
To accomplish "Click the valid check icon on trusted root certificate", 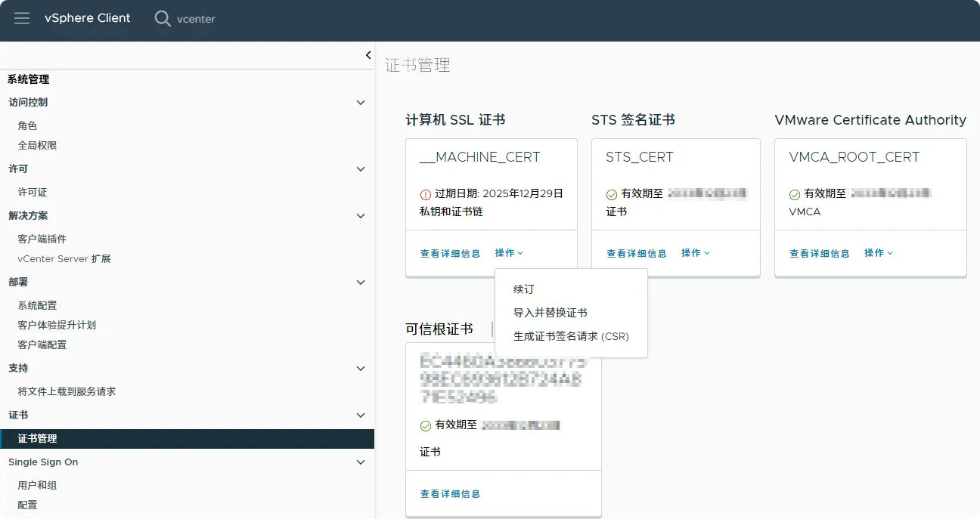I will [426, 426].
